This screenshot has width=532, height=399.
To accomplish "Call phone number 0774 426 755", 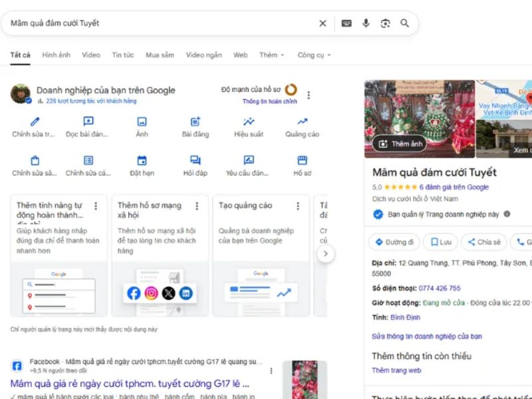I will 440,289.
